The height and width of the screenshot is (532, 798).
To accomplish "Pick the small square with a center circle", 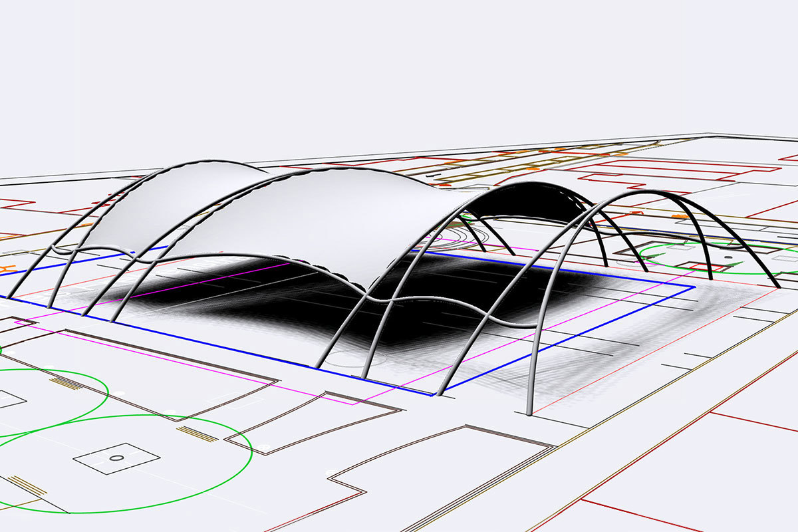I will [x=116, y=458].
